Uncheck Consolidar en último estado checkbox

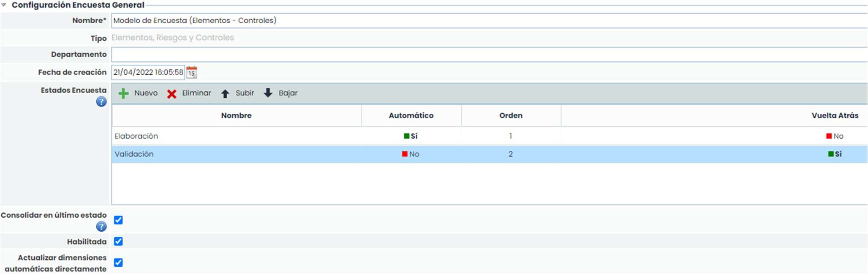[118, 220]
